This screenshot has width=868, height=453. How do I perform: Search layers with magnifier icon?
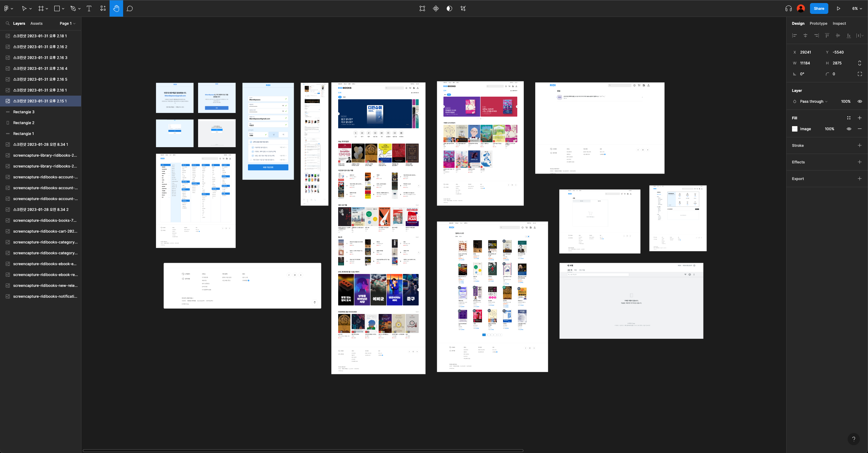point(7,23)
